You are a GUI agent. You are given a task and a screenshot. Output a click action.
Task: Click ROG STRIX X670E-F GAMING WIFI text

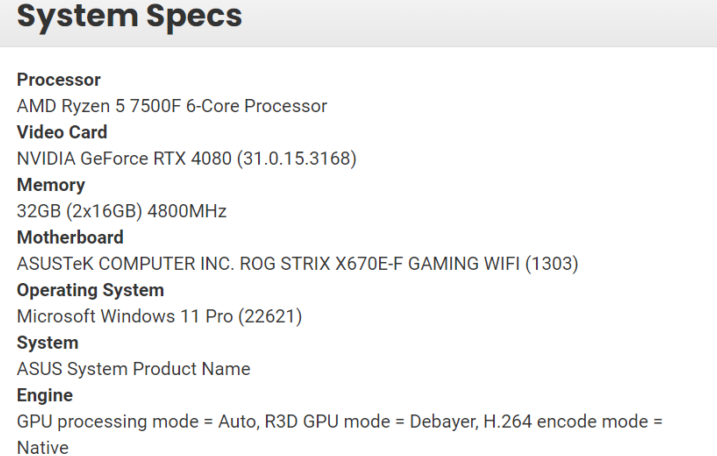click(x=380, y=264)
